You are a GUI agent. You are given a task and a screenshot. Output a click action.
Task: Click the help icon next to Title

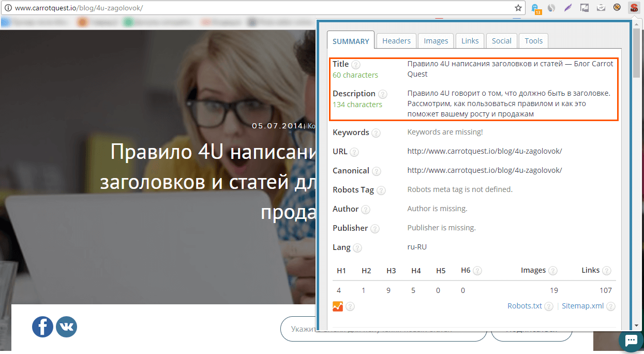[356, 65]
